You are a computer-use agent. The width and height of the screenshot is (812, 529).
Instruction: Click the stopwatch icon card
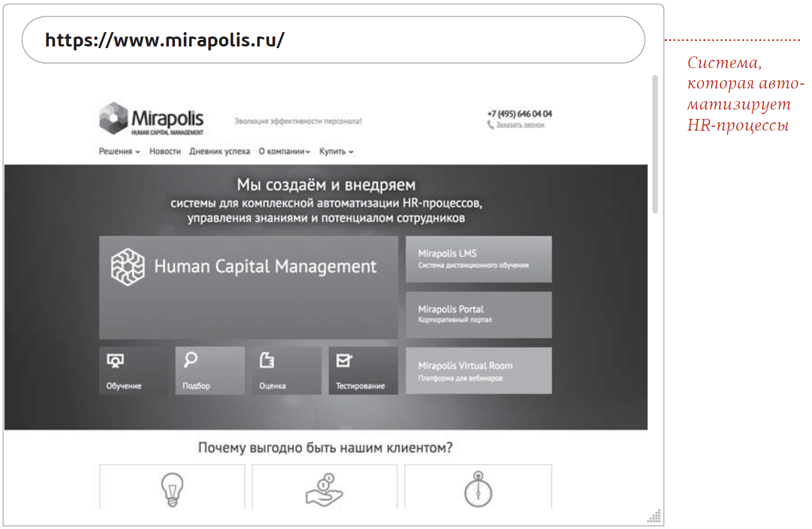(478, 487)
